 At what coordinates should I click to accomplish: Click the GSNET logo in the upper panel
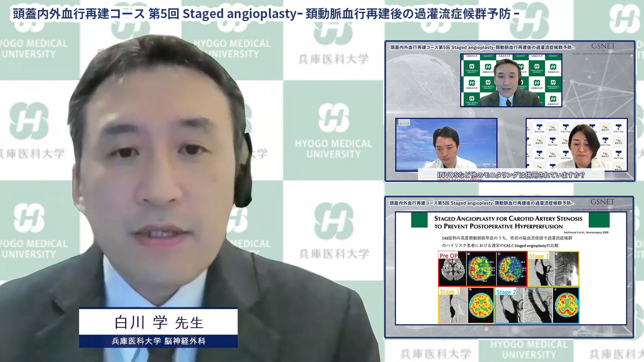click(603, 46)
